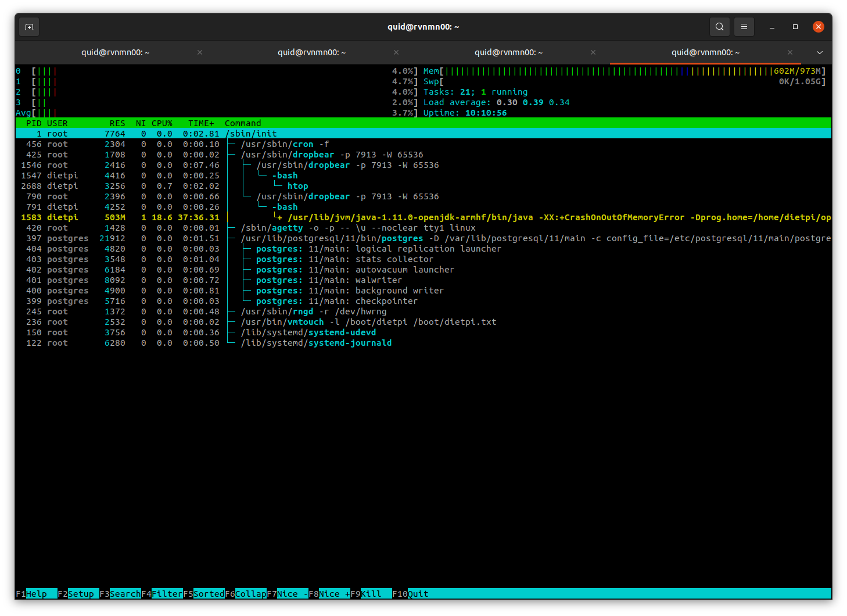Image resolution: width=847 pixels, height=616 pixels.
Task: Close the second terminal tab
Action: (396, 52)
